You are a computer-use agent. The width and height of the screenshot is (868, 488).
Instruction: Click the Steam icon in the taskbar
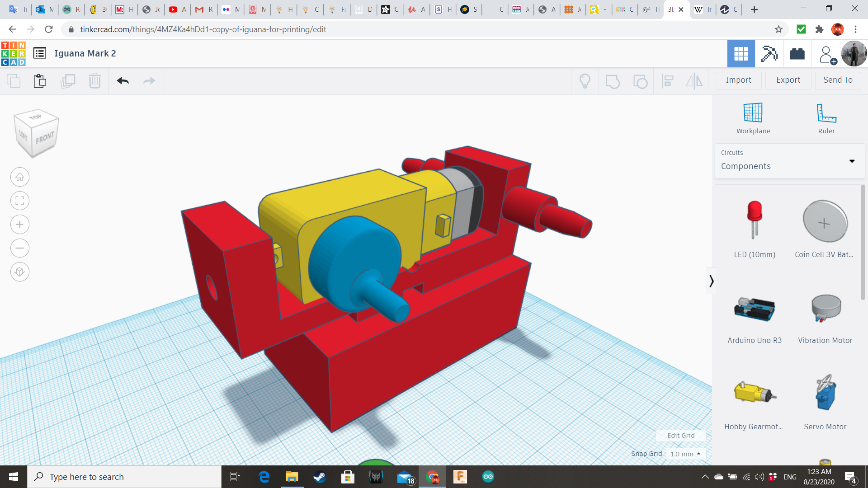click(x=320, y=477)
